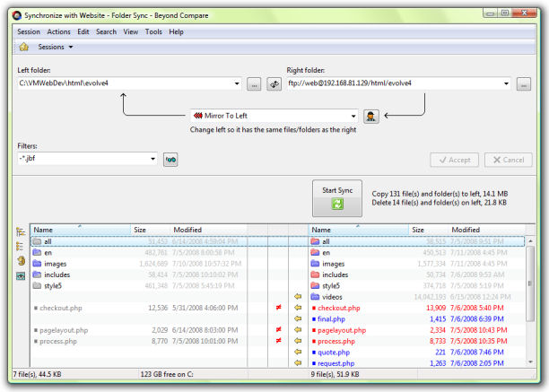Open the View menu
The width and height of the screenshot is (549, 392).
coord(131,32)
